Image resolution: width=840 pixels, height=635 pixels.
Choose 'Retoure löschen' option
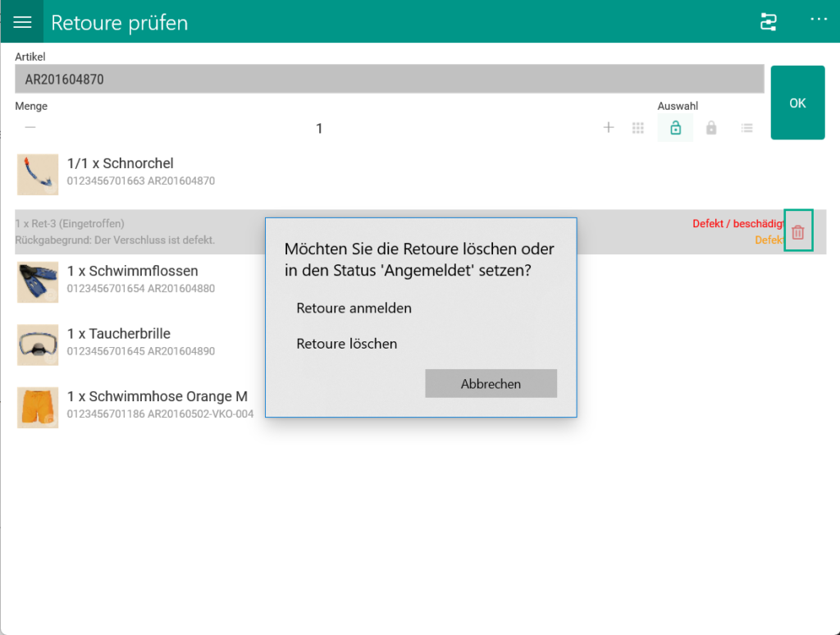347,344
